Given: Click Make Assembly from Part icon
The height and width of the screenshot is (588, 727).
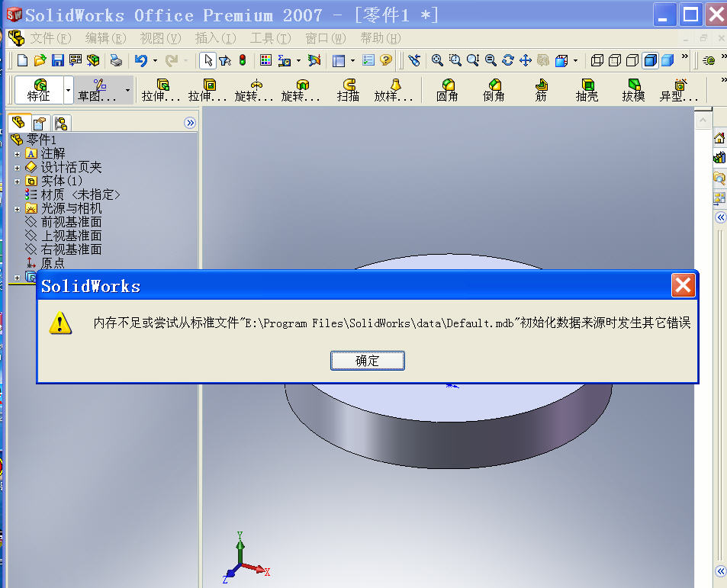Looking at the screenshot, I should [93, 60].
